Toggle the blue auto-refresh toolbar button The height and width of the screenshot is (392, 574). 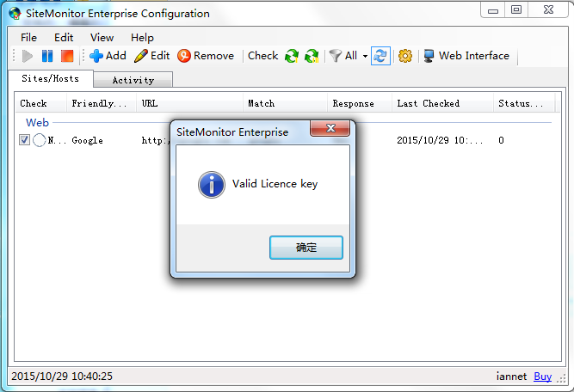coord(380,56)
